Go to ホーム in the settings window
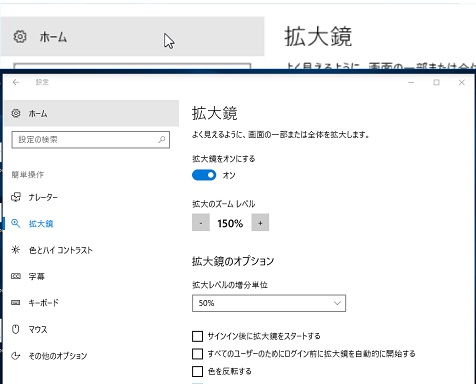Viewport: 476px width, 384px height. (92, 113)
